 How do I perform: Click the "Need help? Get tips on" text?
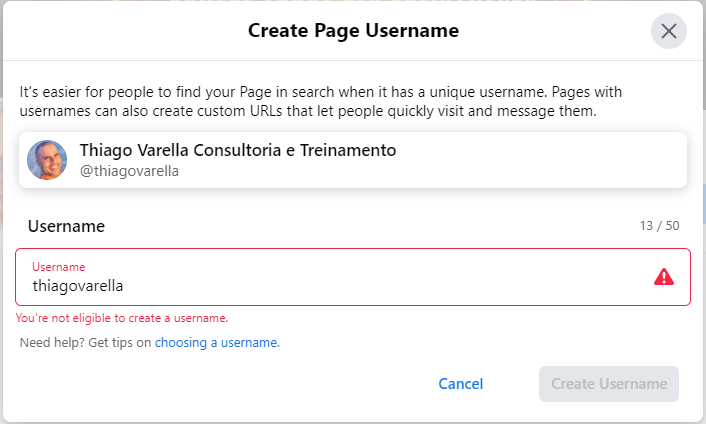[x=85, y=343]
